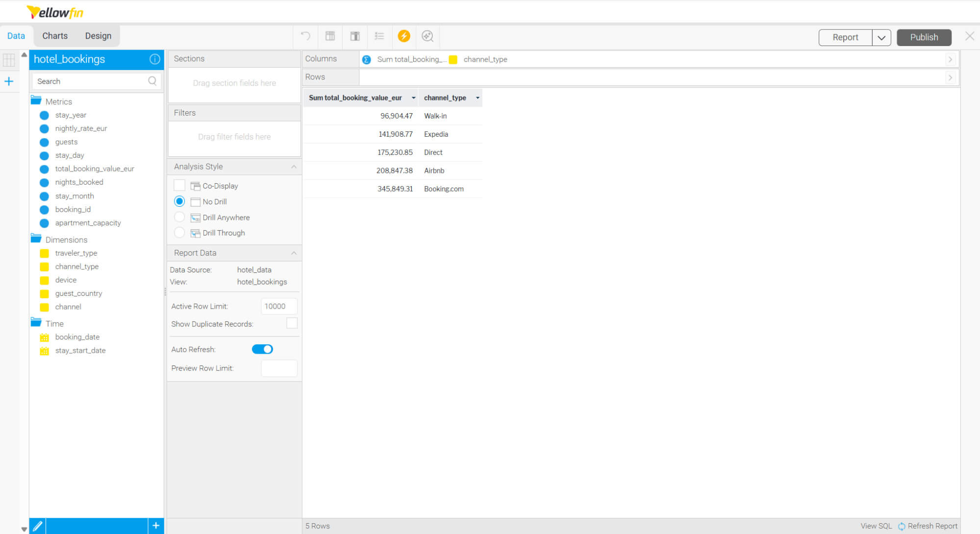This screenshot has width=980, height=534.
Task: Switch to the Charts tab
Action: 54,35
